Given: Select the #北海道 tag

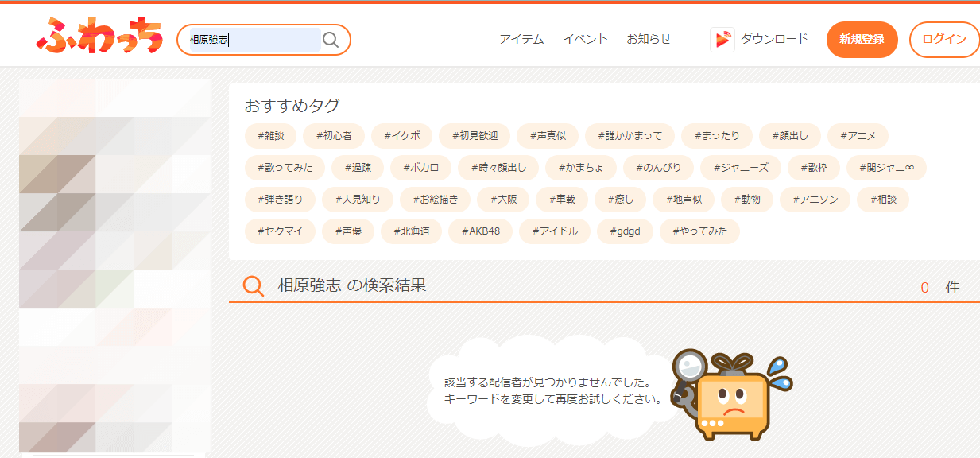Looking at the screenshot, I should (x=411, y=231).
